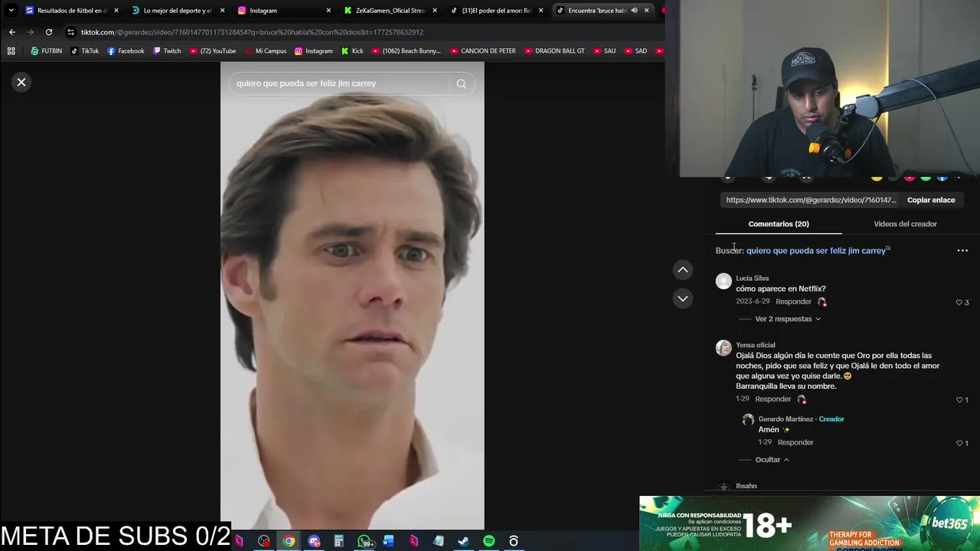The image size is (980, 551).
Task: Click the bet365 advertisement banner
Action: [809, 523]
